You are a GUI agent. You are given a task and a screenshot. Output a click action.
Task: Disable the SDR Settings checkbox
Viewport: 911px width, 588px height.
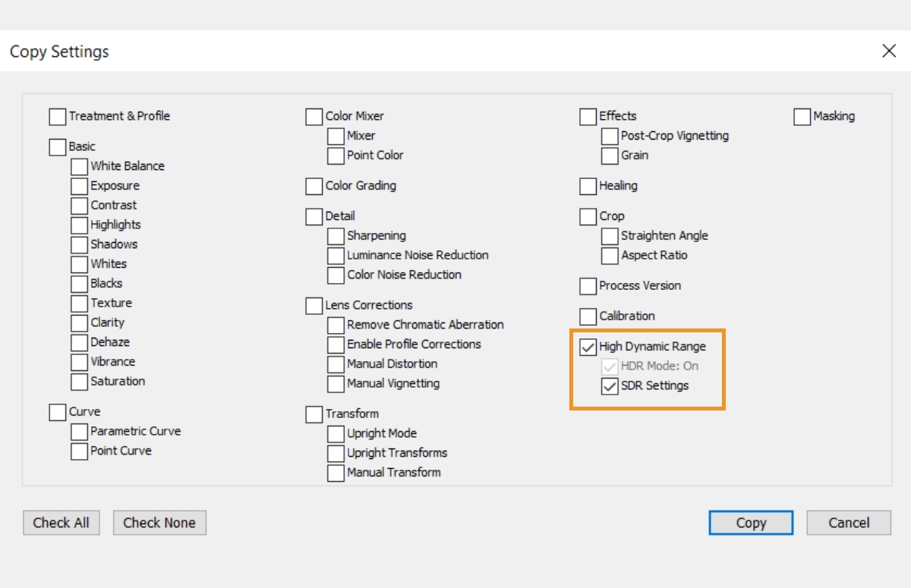point(608,386)
